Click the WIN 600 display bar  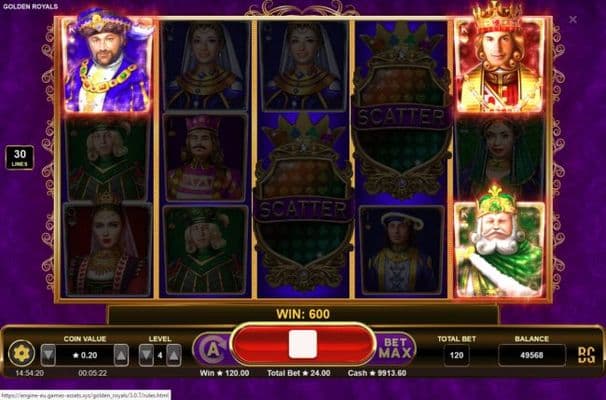pyautogui.click(x=303, y=314)
